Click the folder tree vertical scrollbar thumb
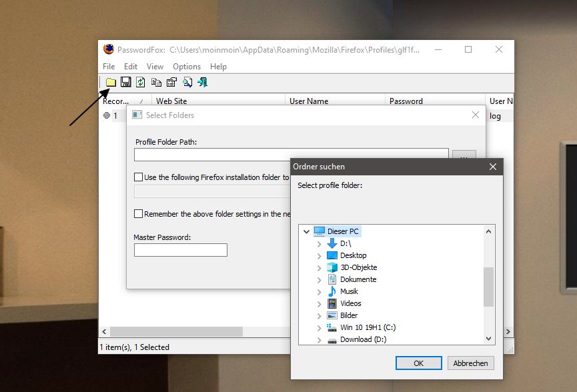Image resolution: width=577 pixels, height=392 pixels. (x=489, y=287)
